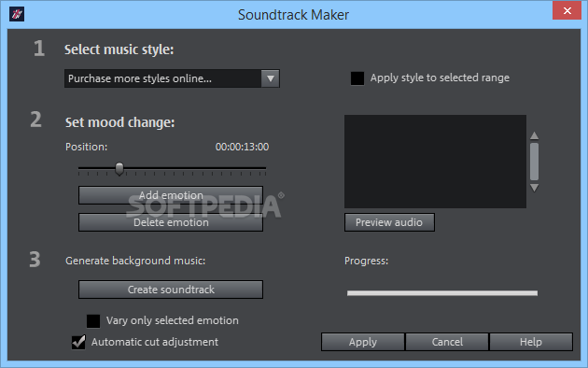Click the position time value 00:00:13:00
The image size is (588, 368).
tap(242, 147)
